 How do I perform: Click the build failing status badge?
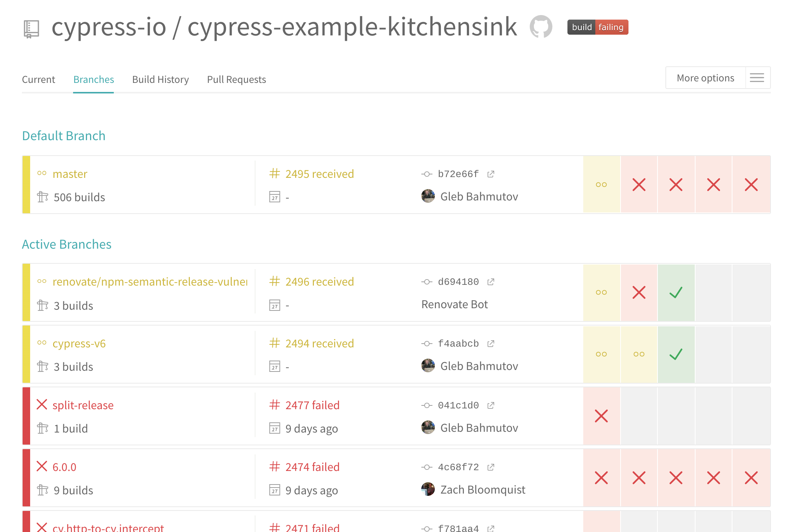pyautogui.click(x=598, y=27)
